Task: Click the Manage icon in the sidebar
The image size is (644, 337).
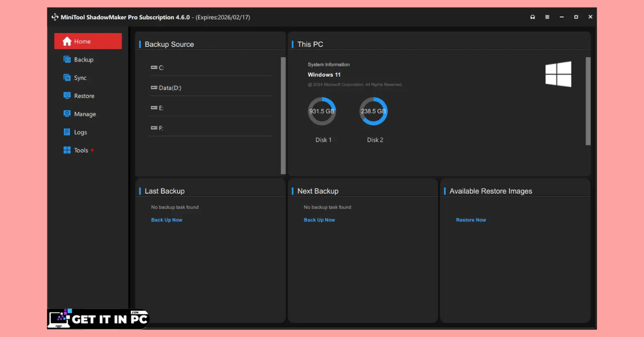Action: click(x=67, y=114)
